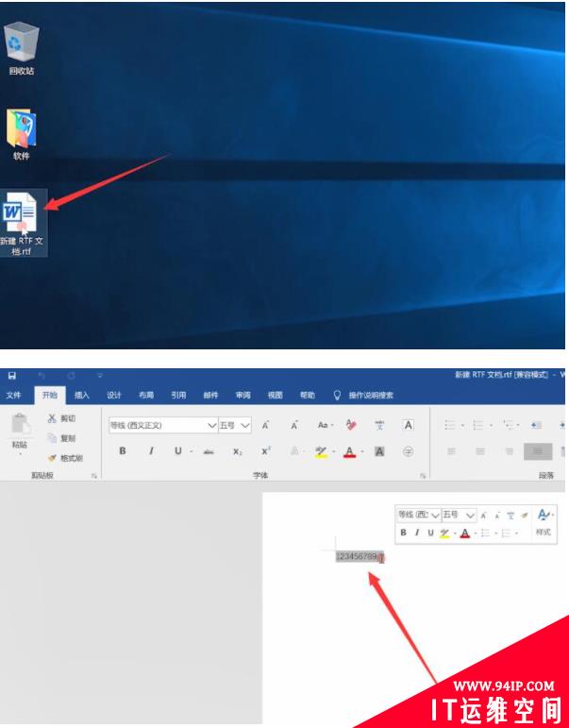The width and height of the screenshot is (569, 728).
Task: Open the 五号 font size dropdown in ribbon
Action: click(245, 425)
